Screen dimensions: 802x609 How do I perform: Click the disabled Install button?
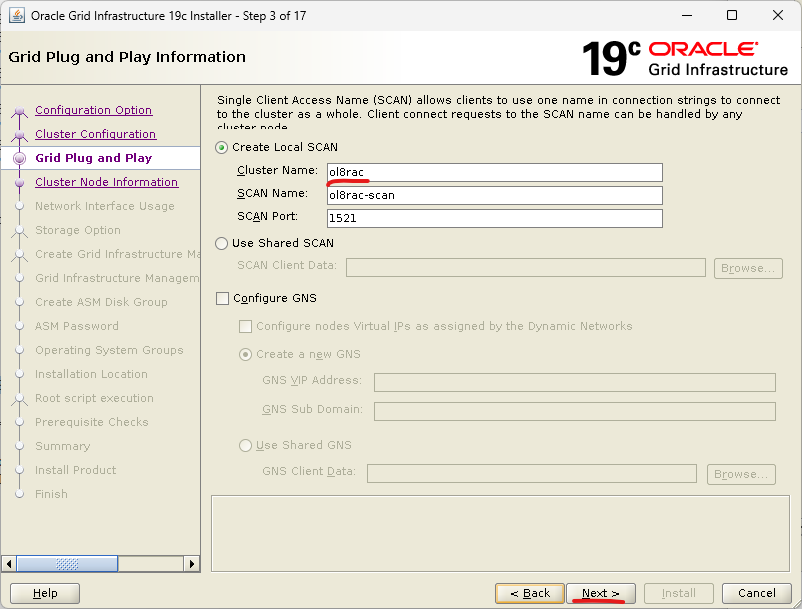pos(679,593)
